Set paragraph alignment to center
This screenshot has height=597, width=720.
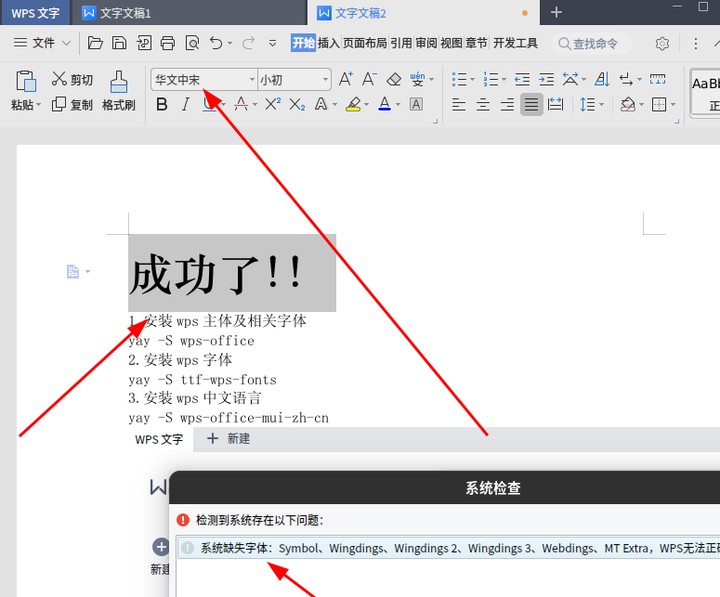pos(483,105)
